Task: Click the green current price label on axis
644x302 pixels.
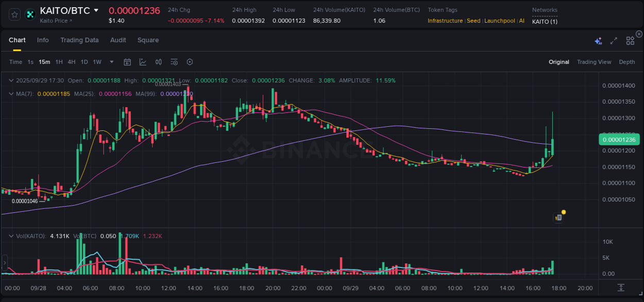Action: [x=620, y=139]
